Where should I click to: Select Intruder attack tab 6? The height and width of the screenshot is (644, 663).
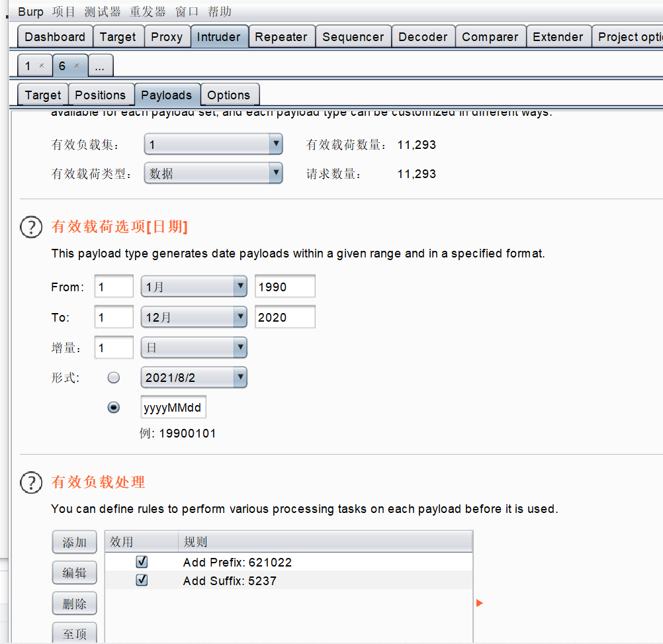(63, 66)
